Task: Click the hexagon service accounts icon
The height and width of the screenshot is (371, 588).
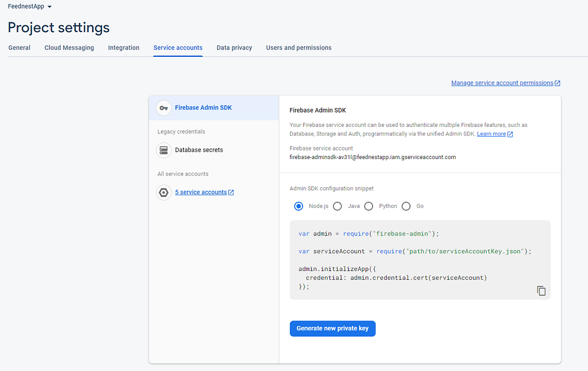Action: point(164,192)
